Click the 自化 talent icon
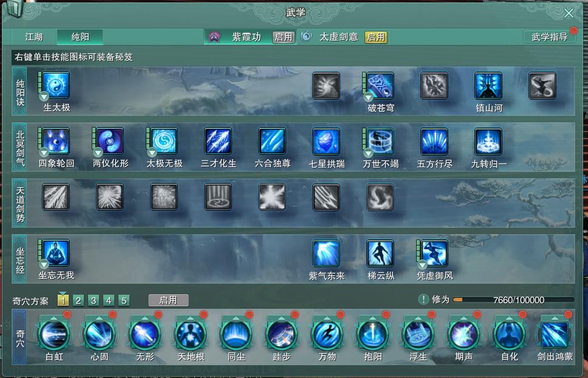This screenshot has height=378, width=588. point(510,334)
